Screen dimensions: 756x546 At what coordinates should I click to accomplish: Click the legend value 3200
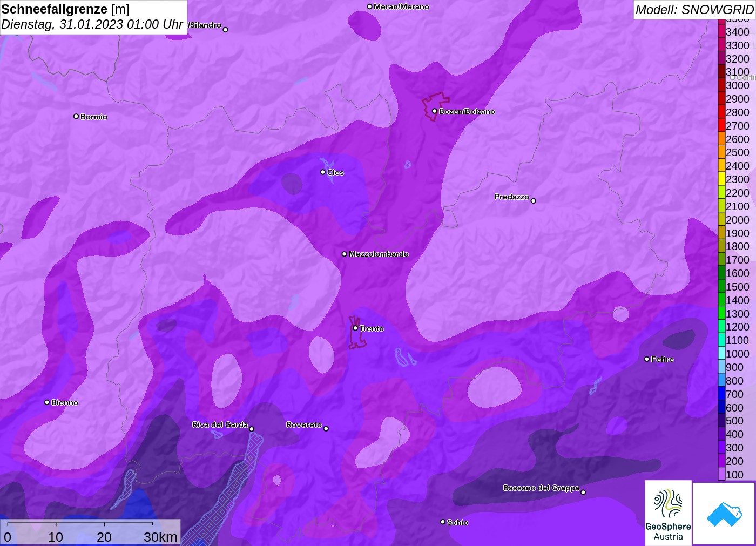coord(738,59)
